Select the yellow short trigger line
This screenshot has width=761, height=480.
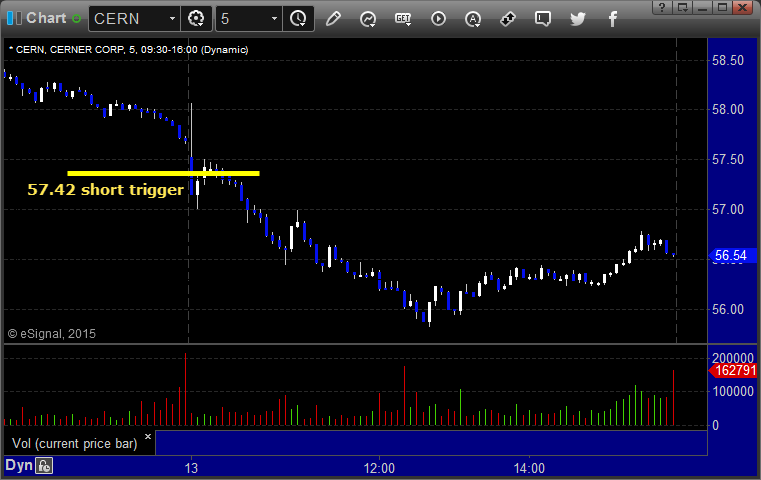(x=163, y=173)
